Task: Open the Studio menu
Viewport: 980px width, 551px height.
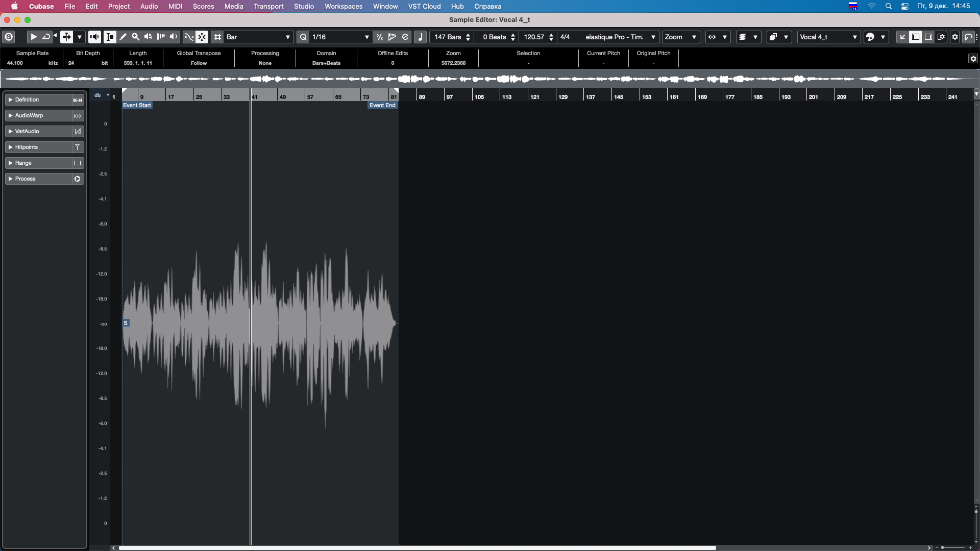Action: (304, 6)
